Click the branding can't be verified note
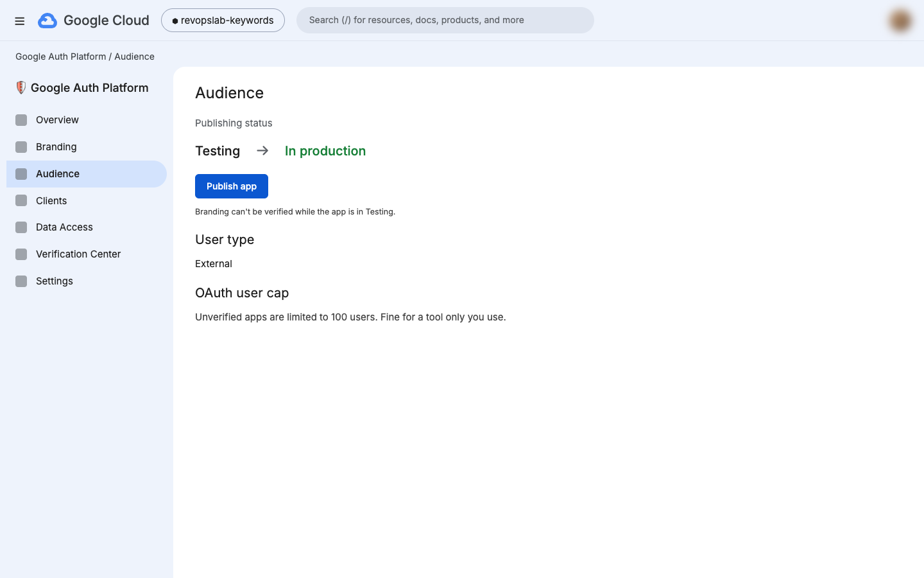This screenshot has width=924, height=578. 295,212
